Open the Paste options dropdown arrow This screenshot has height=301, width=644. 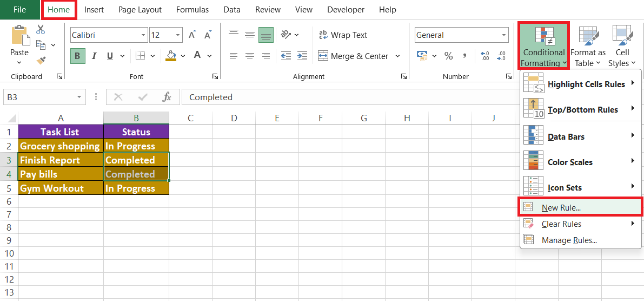[x=19, y=63]
